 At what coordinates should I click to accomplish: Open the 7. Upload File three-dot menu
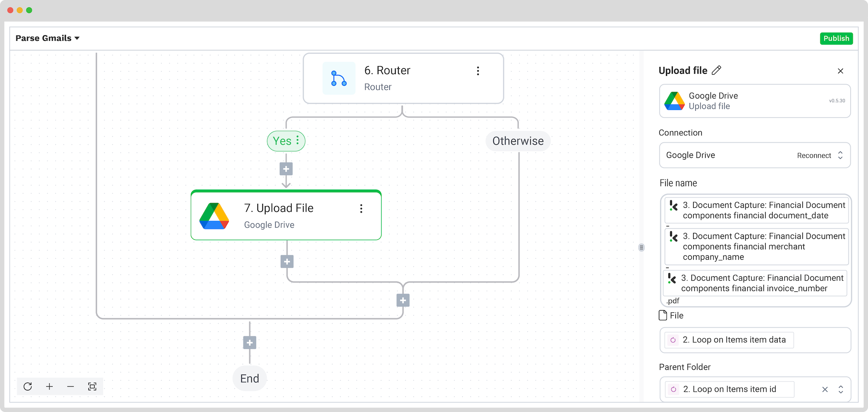pyautogui.click(x=361, y=209)
